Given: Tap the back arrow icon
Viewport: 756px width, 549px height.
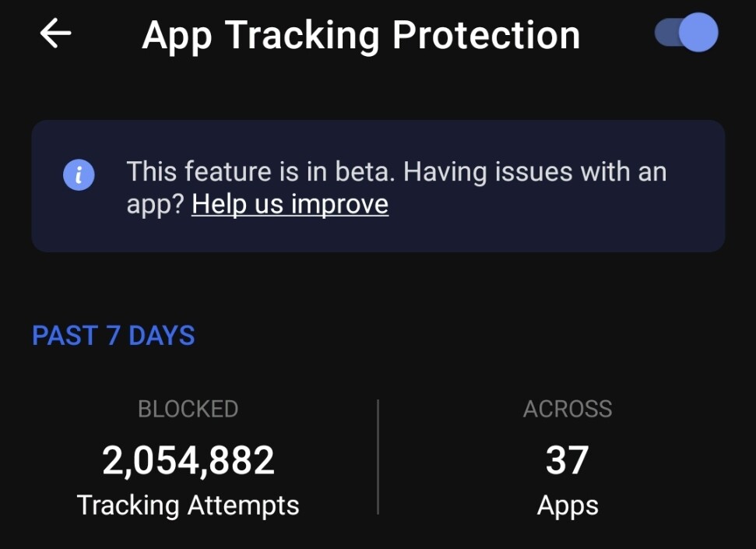Looking at the screenshot, I should [55, 33].
